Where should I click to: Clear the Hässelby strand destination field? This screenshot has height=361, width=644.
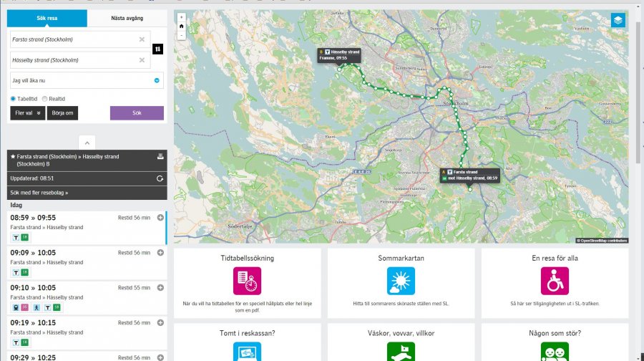[142, 60]
